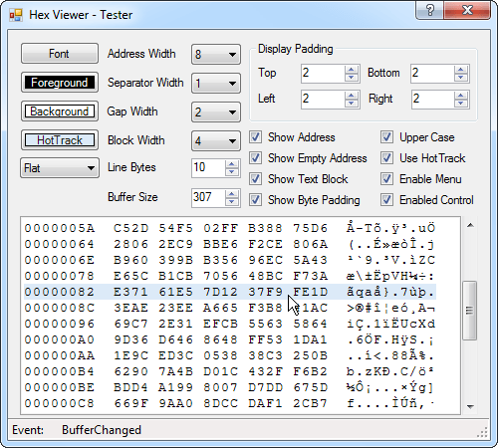The image size is (498, 448).
Task: Open the Address Width dropdown
Action: coord(216,54)
